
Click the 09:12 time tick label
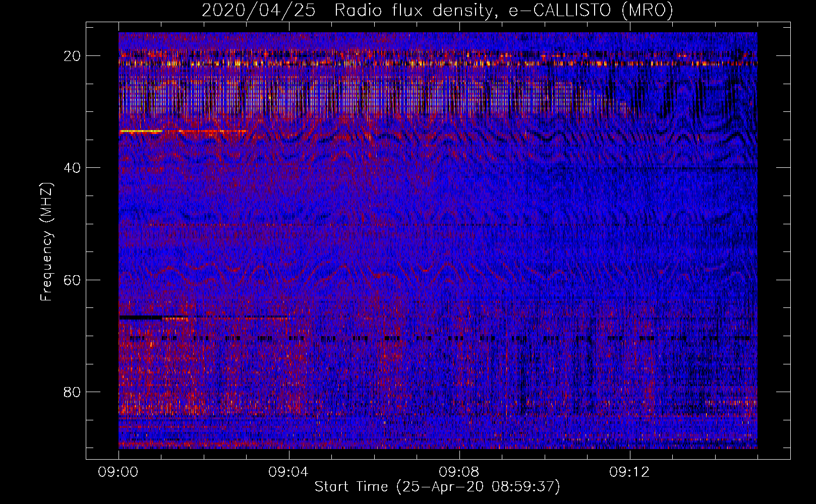click(x=630, y=472)
